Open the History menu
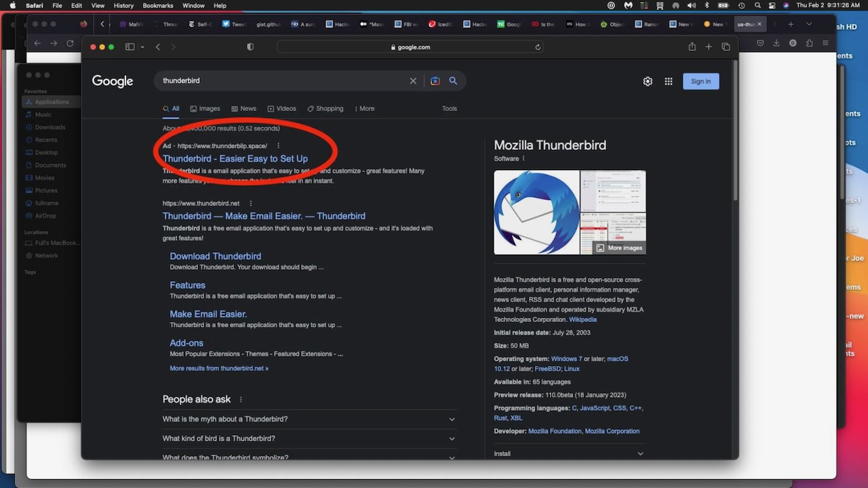Viewport: 868px width, 488px height. click(123, 5)
